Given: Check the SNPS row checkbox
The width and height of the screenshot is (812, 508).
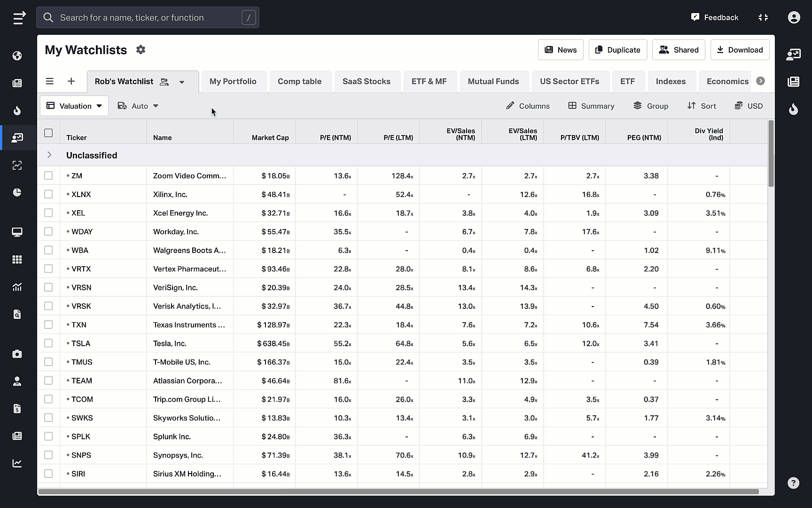Looking at the screenshot, I should [x=48, y=455].
